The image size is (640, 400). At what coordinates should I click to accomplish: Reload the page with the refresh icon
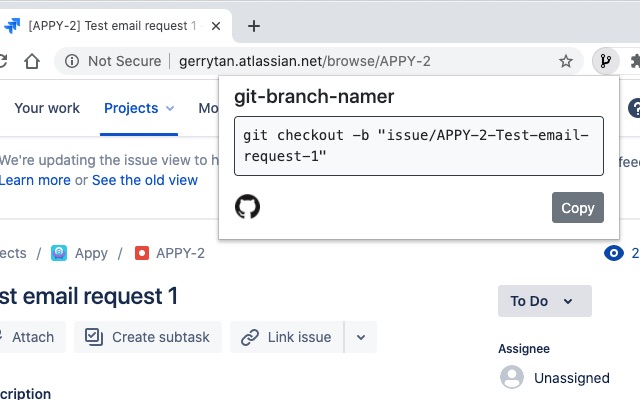pyautogui.click(x=2, y=61)
